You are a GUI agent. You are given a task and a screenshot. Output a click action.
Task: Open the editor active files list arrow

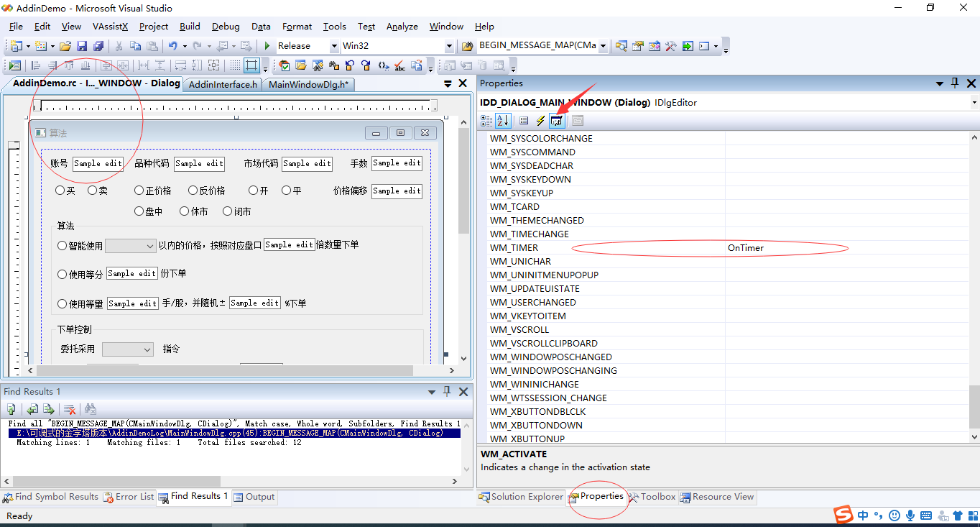point(448,84)
